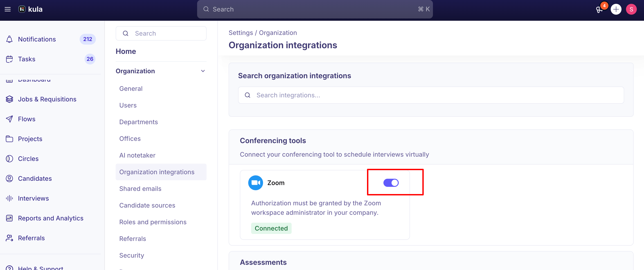Click the global search magnifier icon
Image resolution: width=644 pixels, height=270 pixels.
206,9
